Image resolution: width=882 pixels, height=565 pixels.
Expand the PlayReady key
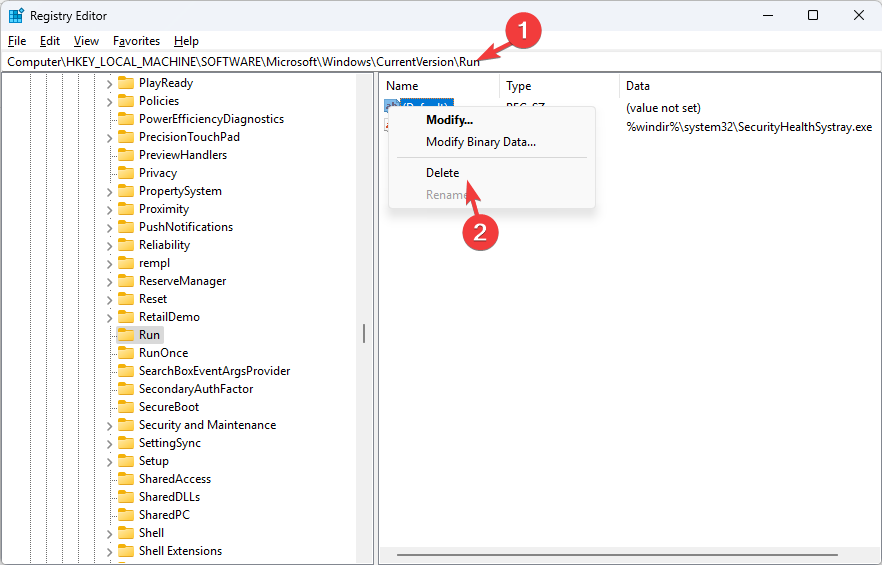[109, 84]
